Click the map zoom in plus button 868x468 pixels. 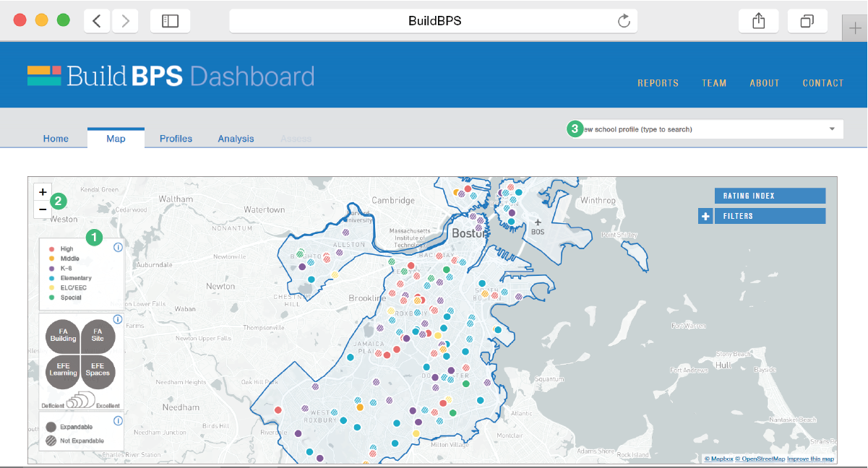coord(43,192)
